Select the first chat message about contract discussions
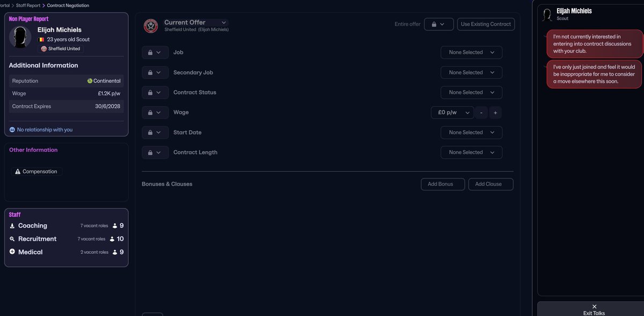644x316 pixels. click(x=594, y=44)
